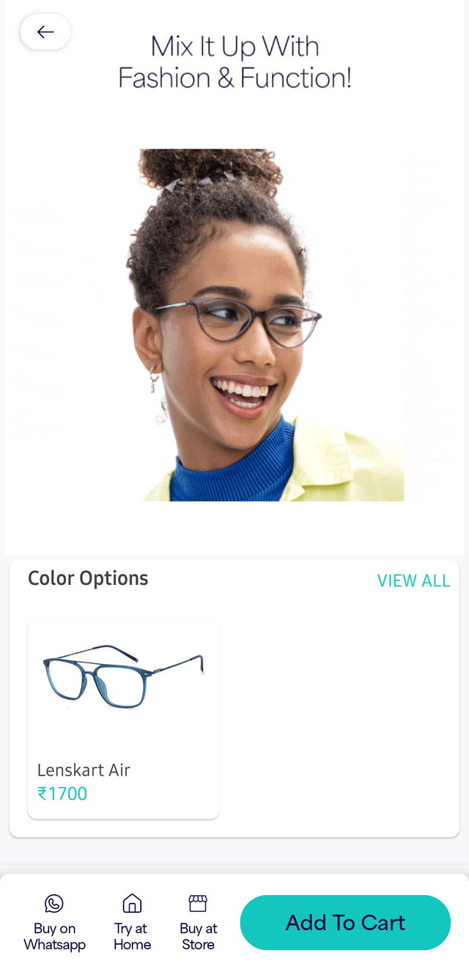Open the blue eyeglasses frame thumbnail
The height and width of the screenshot is (980, 469).
click(x=123, y=677)
